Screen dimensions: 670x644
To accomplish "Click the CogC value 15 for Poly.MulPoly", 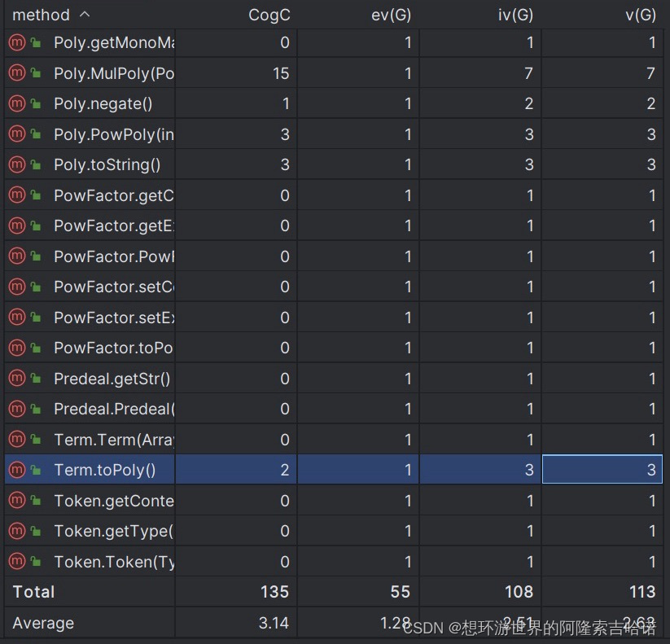I will pyautogui.click(x=281, y=73).
